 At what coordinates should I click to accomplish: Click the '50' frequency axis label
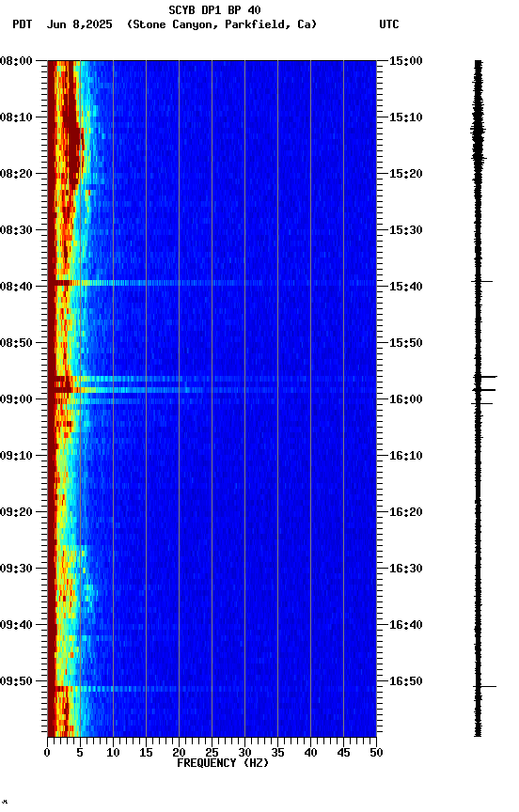click(377, 753)
